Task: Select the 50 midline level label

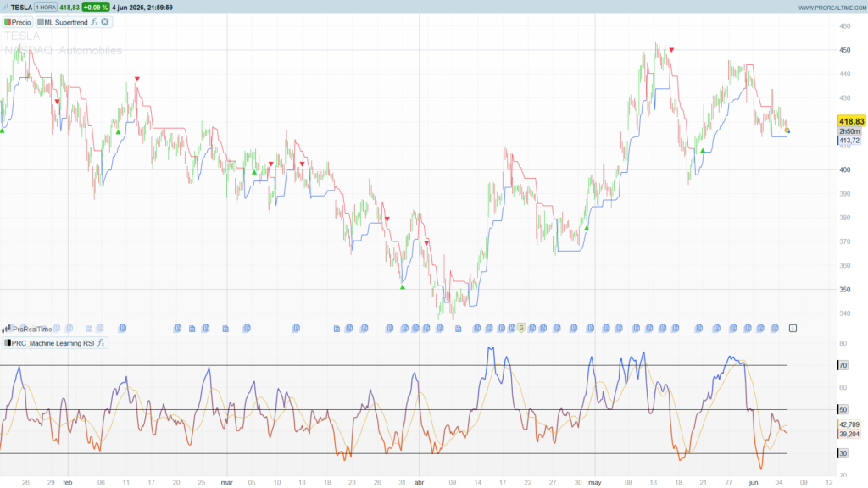Action: [843, 409]
